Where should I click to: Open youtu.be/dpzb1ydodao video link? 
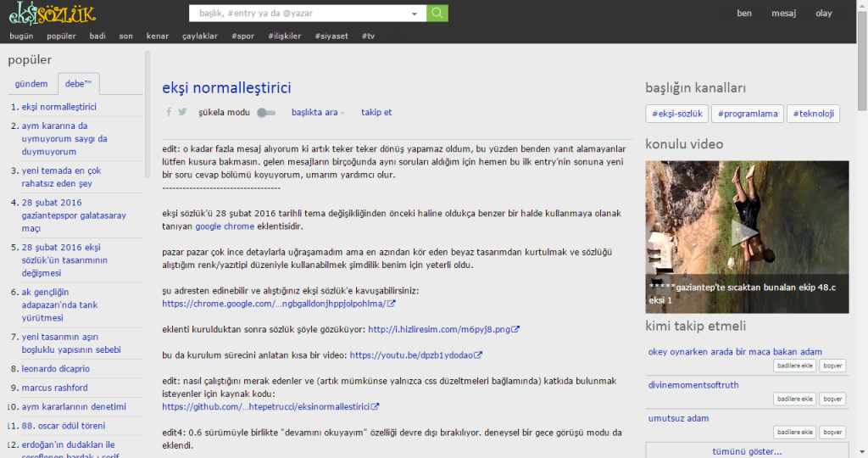coord(411,355)
